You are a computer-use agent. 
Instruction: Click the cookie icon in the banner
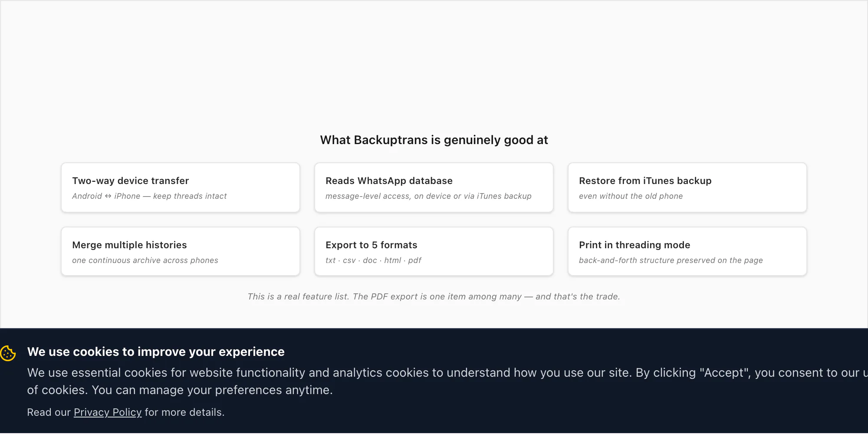tap(8, 353)
